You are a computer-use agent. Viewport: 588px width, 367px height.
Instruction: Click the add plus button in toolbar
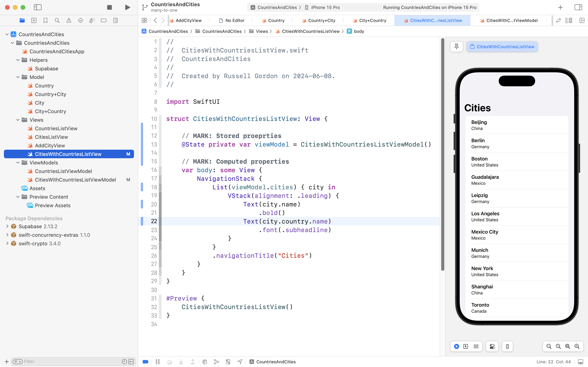tap(560, 7)
